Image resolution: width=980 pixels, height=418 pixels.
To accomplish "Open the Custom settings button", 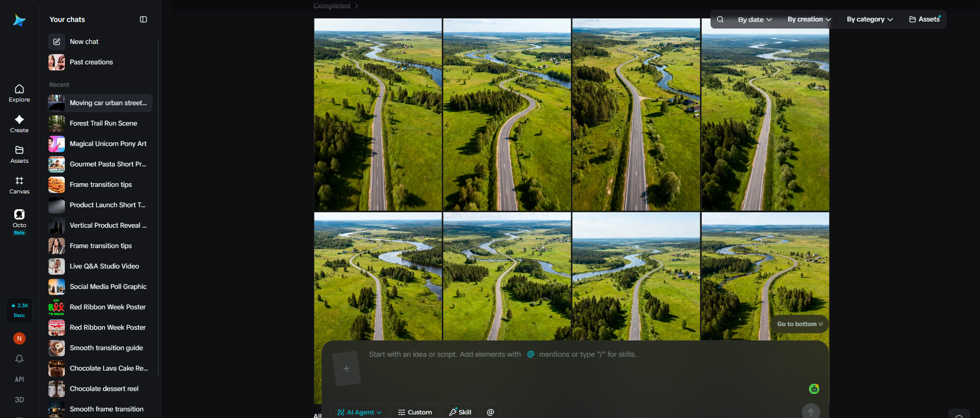I will [415, 412].
